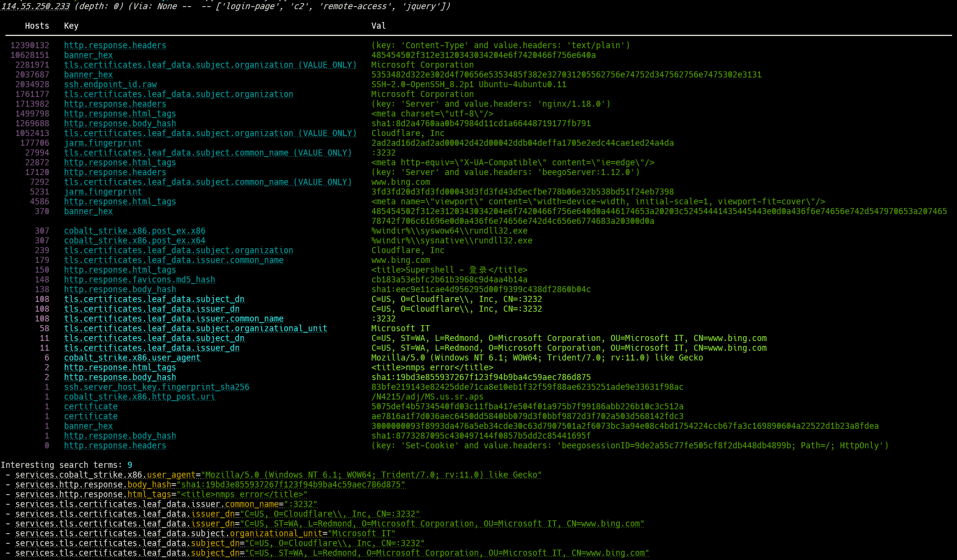
Task: Open search term issuer.common_name=":3232"
Action: point(166,504)
